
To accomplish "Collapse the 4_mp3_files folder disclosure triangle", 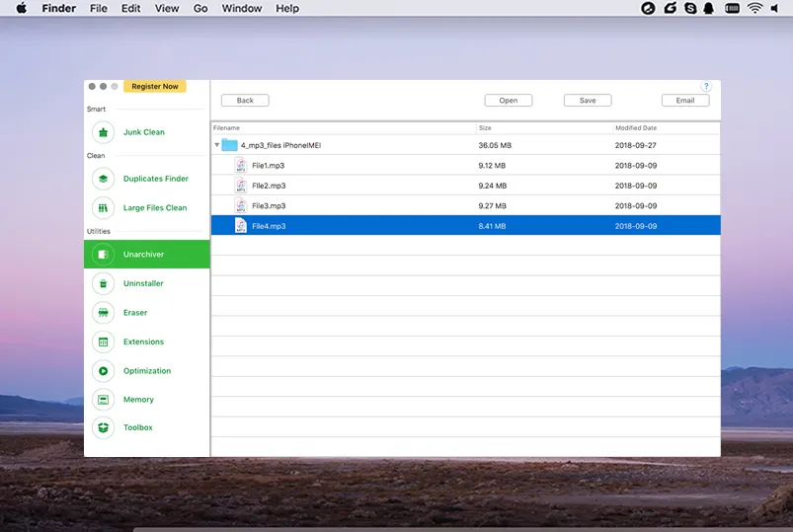I will (x=217, y=145).
